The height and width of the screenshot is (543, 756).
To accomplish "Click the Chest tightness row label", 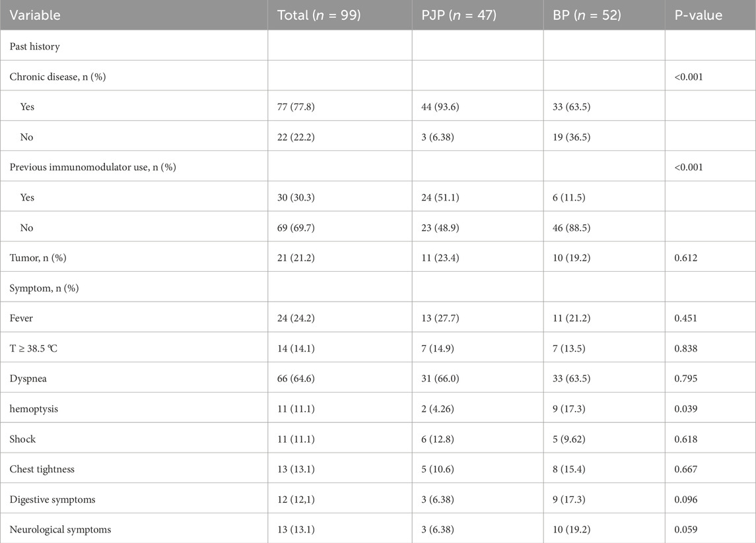I will (x=42, y=469).
